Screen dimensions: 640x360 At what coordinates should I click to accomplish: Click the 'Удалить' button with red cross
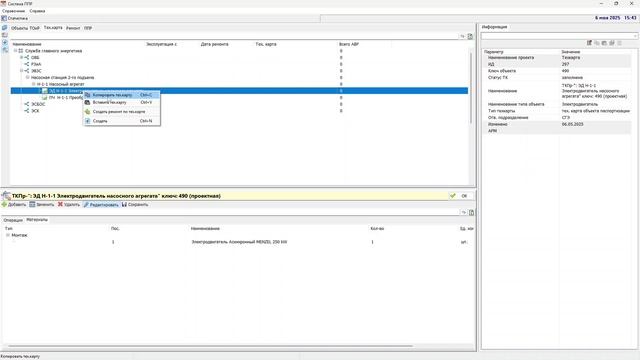click(x=69, y=204)
